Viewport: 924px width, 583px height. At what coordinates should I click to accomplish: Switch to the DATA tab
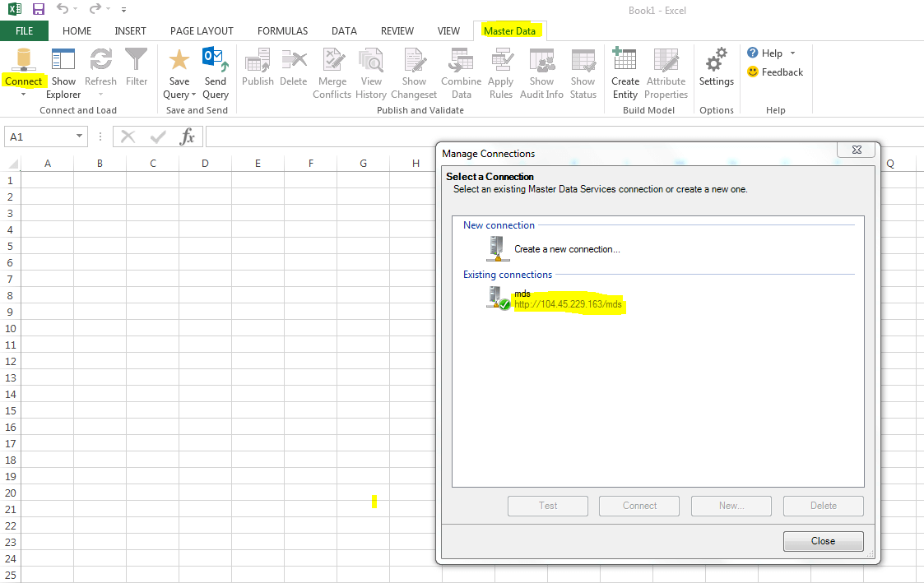pyautogui.click(x=344, y=30)
